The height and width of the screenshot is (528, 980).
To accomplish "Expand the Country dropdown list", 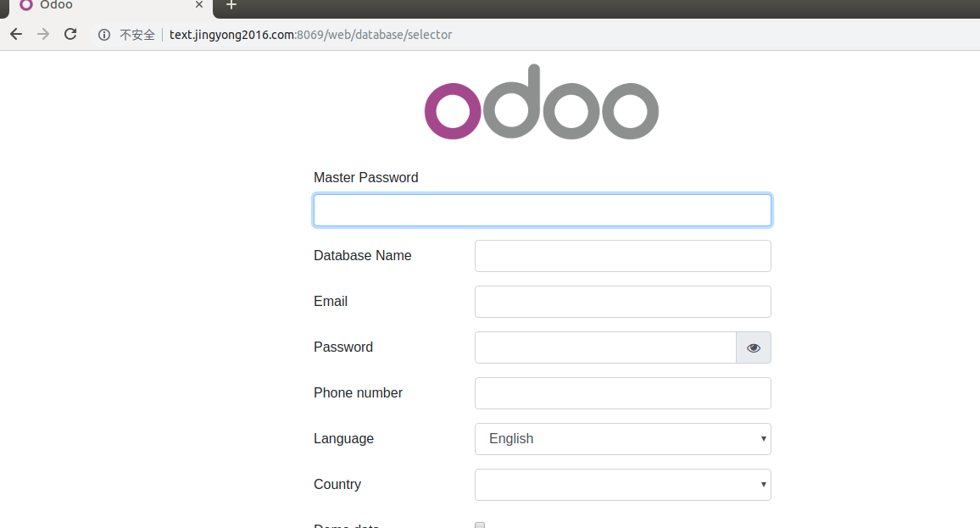I will [623, 485].
